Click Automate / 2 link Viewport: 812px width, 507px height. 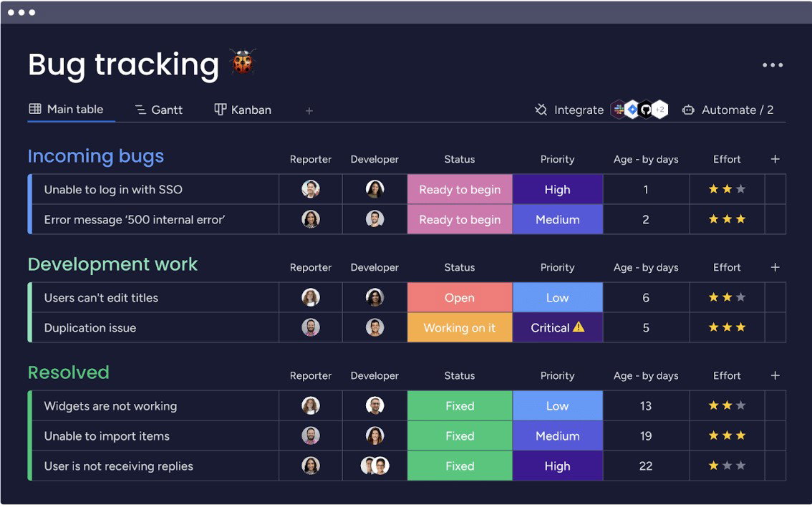(x=729, y=110)
